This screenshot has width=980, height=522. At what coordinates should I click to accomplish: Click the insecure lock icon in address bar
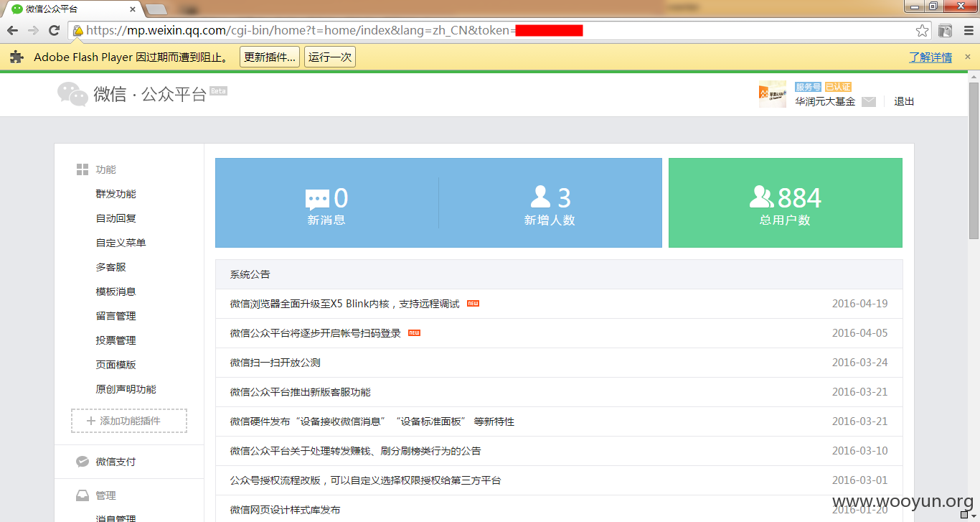[x=77, y=30]
